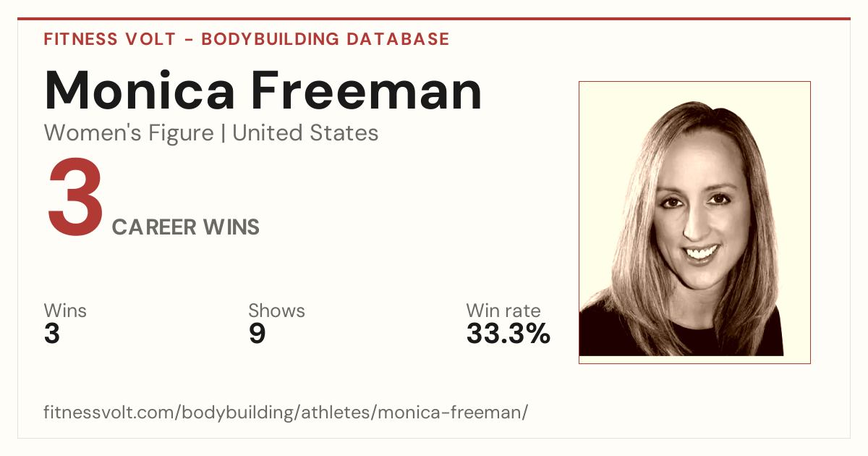Click the athlete portrait photo

pyautogui.click(x=694, y=222)
